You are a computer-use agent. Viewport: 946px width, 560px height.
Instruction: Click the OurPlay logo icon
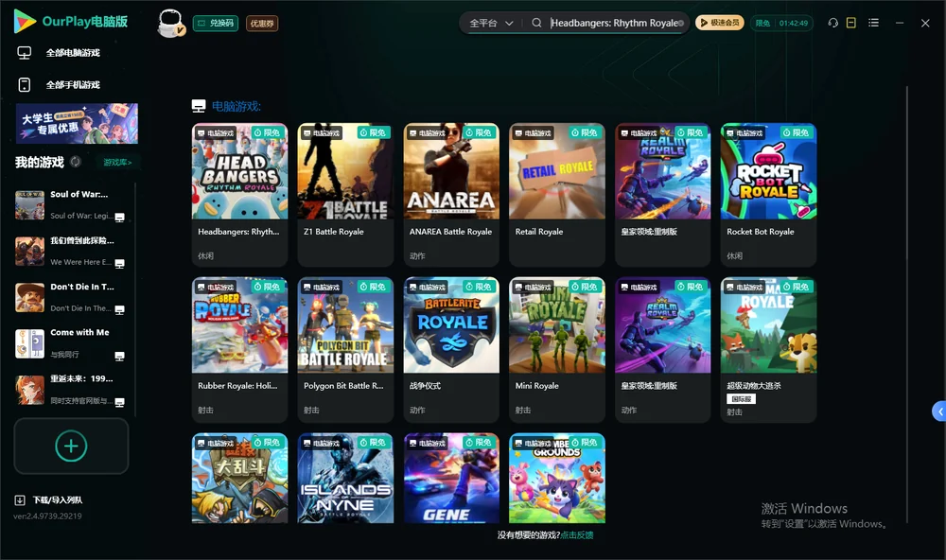[x=25, y=22]
